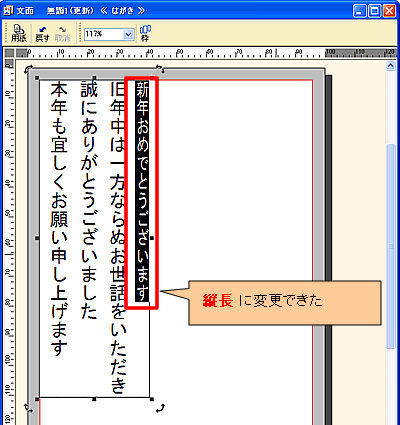Screen dimensions: 400x425
Task: Click the text line 本年も宜しくお願い申し上げます
Action: click(x=59, y=219)
